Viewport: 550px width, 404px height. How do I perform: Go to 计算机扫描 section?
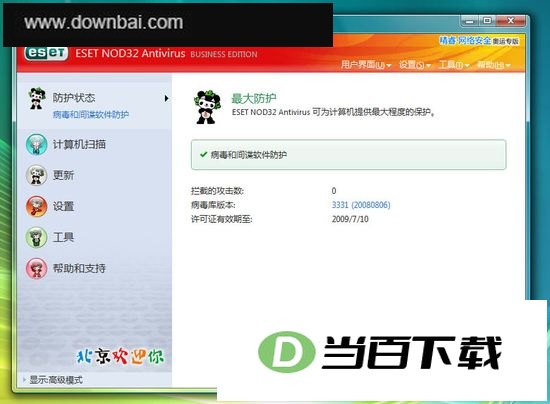(79, 144)
